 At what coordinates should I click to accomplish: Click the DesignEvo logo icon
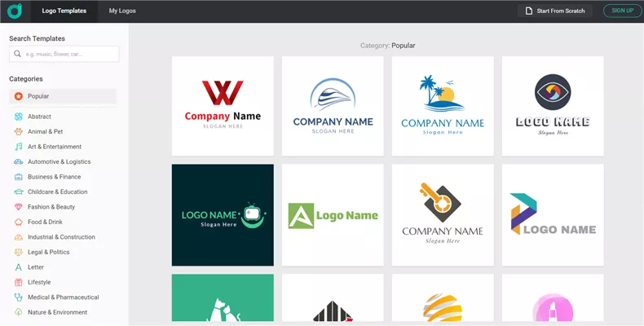pyautogui.click(x=15, y=11)
